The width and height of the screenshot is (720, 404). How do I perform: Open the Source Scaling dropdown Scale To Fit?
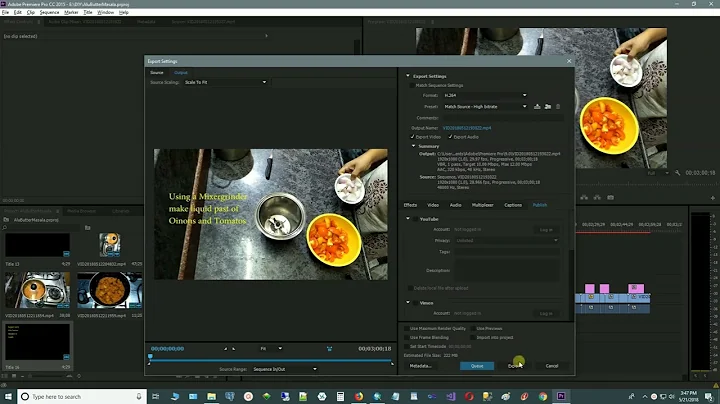(225, 82)
